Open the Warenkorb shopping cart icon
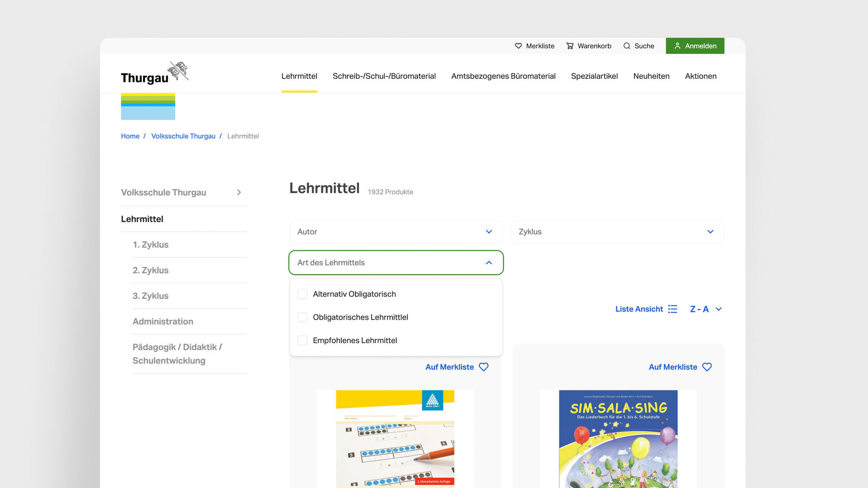This screenshot has width=868, height=488. (570, 46)
